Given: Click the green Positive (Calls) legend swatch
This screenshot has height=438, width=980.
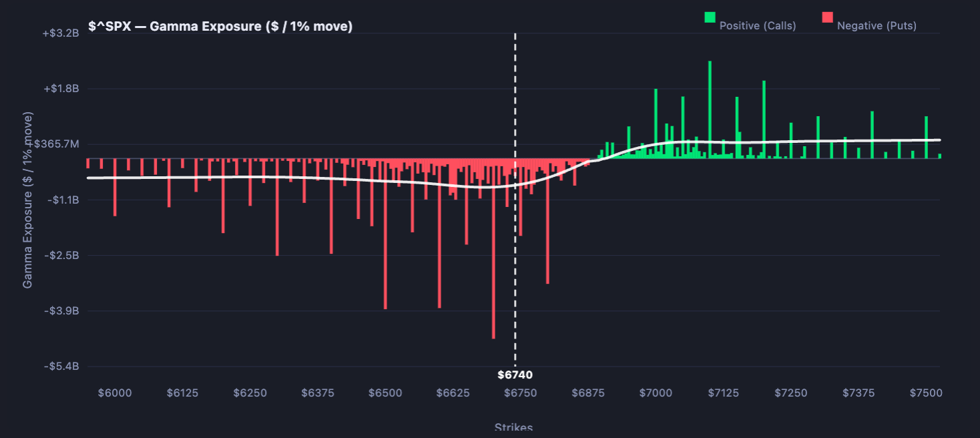Looking at the screenshot, I should 710,17.
